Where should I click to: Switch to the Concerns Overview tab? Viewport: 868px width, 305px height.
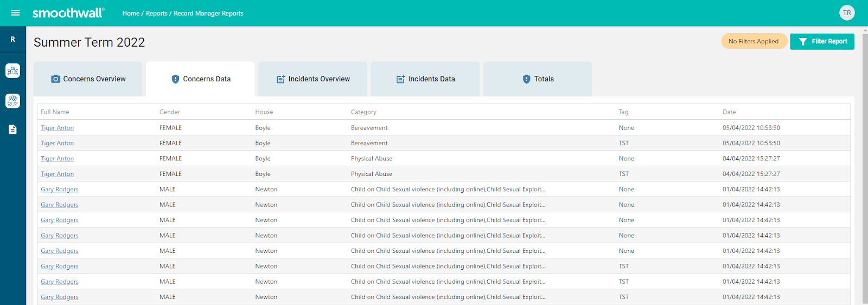pos(88,79)
